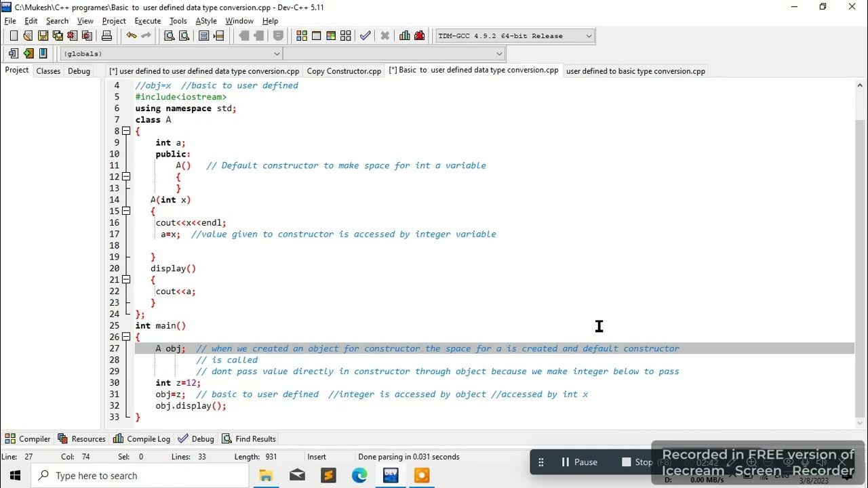Click the Rebuild All toolbar icon
This screenshot has height=488, width=868.
(x=346, y=36)
